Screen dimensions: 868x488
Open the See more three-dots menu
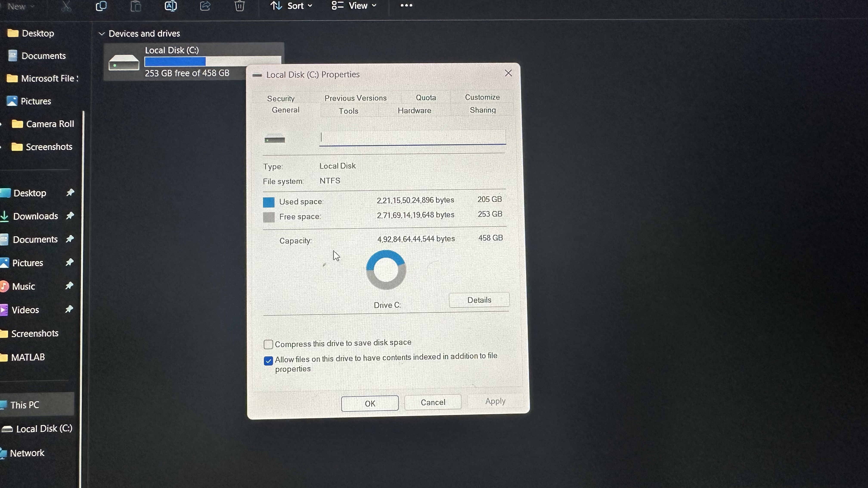pos(406,5)
